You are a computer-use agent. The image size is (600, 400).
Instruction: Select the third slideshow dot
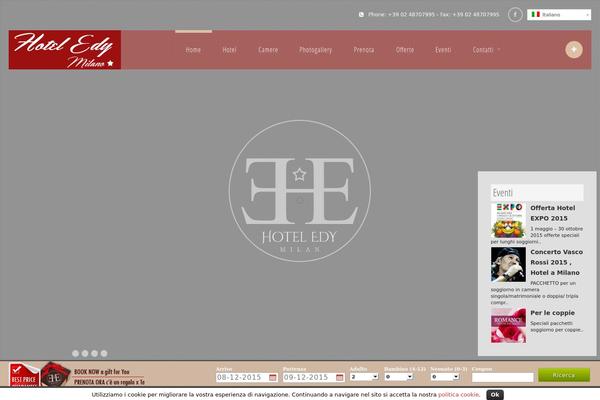click(x=95, y=353)
